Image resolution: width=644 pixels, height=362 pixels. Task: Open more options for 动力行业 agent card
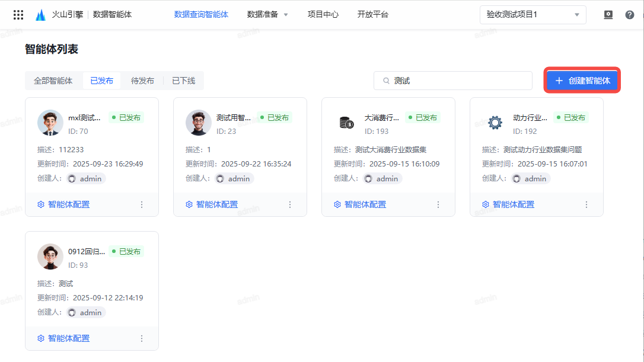(586, 204)
